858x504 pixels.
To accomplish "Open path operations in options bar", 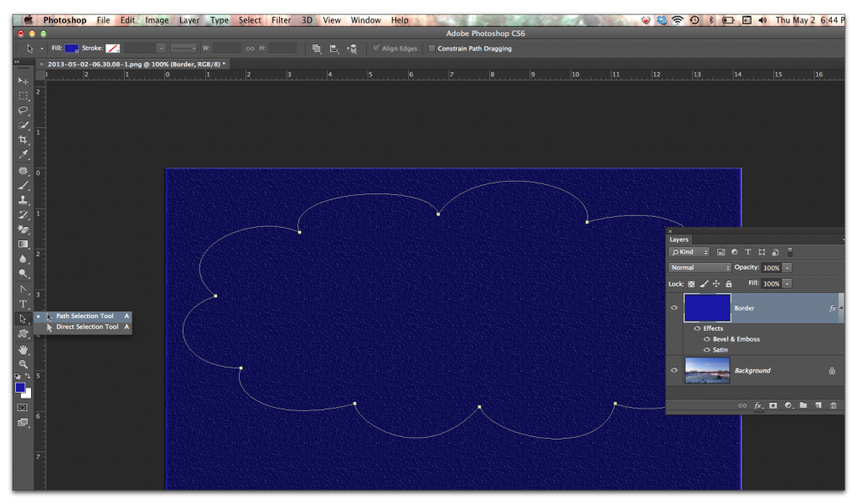I will click(x=316, y=49).
